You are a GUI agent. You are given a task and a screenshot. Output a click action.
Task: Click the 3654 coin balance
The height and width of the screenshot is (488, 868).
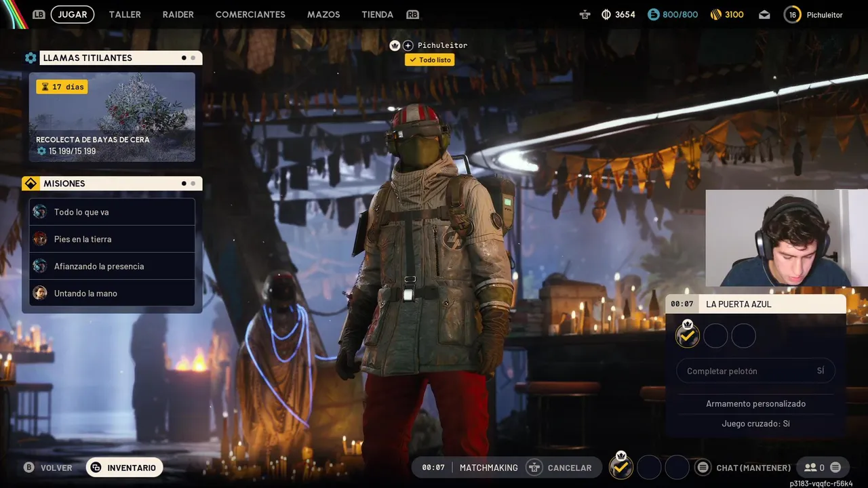click(625, 14)
